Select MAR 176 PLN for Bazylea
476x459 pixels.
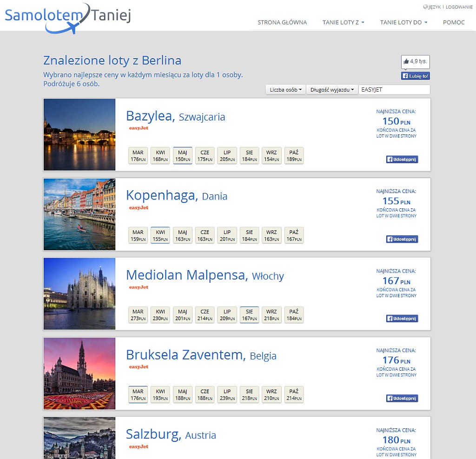coord(138,155)
